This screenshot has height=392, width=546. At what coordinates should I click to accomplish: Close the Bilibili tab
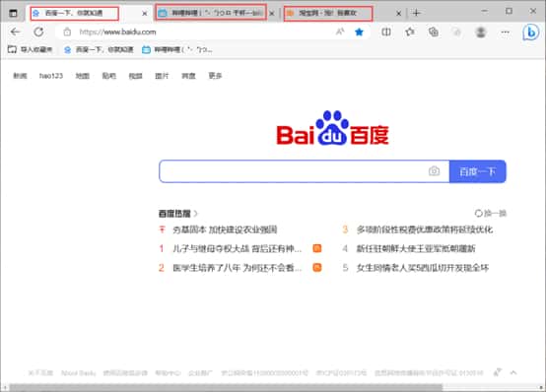point(272,14)
